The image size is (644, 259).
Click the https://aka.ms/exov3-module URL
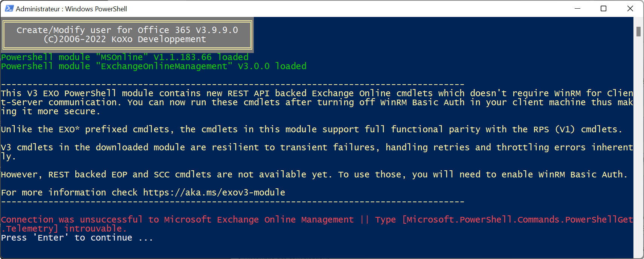click(x=214, y=192)
